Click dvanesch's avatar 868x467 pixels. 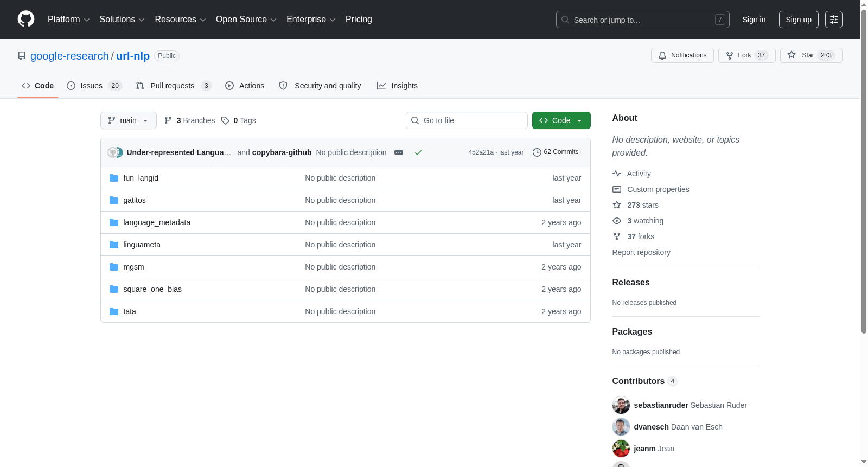point(621,427)
